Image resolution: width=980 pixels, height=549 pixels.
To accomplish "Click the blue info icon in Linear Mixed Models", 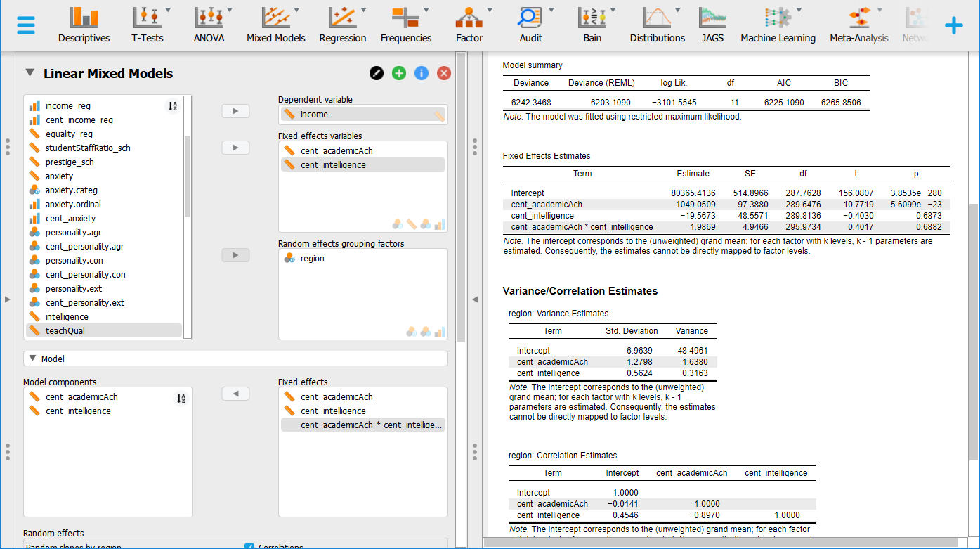I will point(421,72).
